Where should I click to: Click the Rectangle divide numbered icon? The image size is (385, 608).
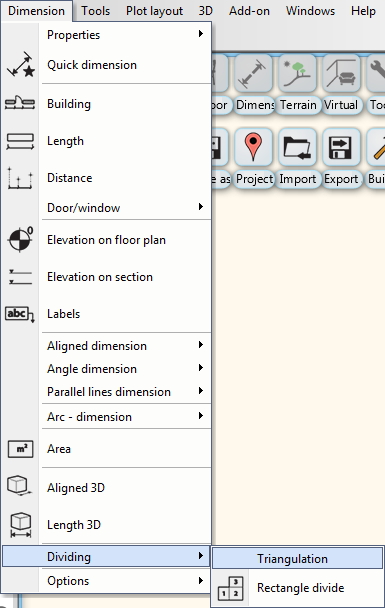pos(231,588)
